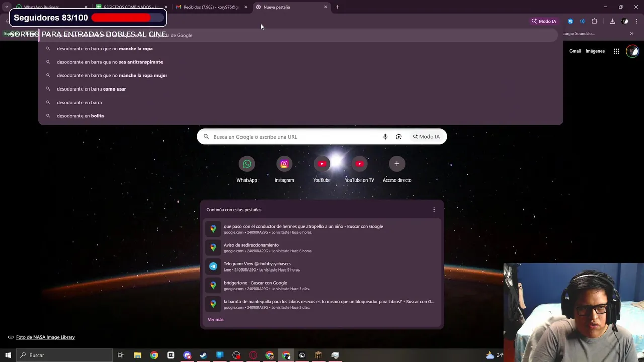Image resolution: width=644 pixels, height=362 pixels.
Task: Open the Windows Start menu
Action: 8,355
